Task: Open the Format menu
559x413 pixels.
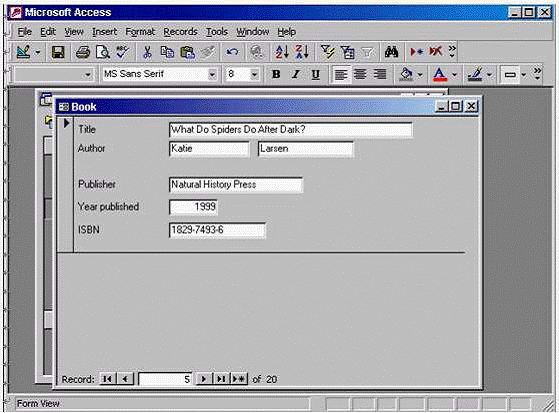Action: coord(140,32)
